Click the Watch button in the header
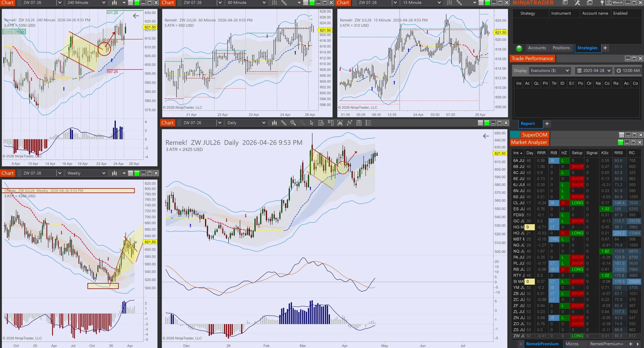 point(615,3)
